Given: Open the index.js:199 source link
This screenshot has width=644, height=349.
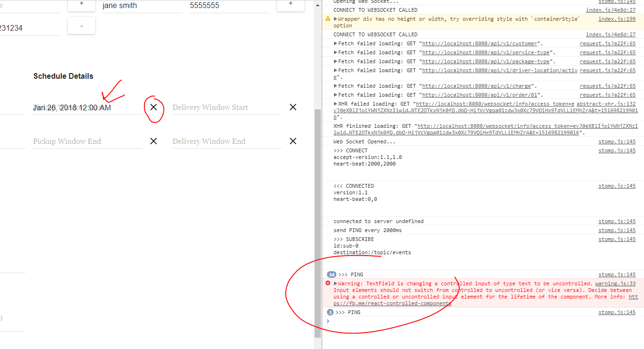Looking at the screenshot, I should click(617, 19).
